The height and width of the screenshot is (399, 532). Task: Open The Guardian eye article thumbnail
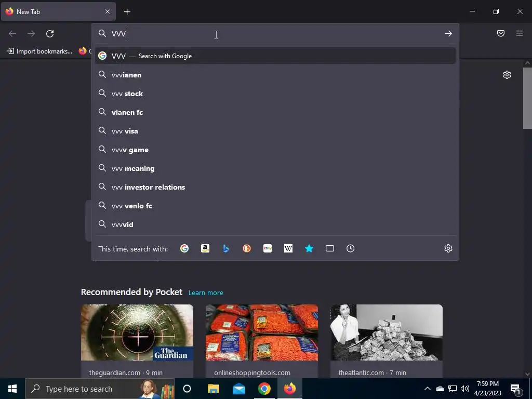pyautogui.click(x=137, y=332)
